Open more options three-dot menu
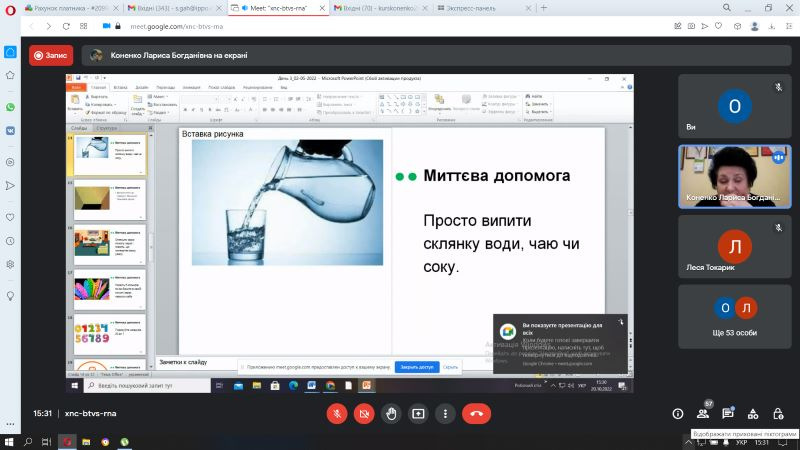Image resolution: width=800 pixels, height=450 pixels. click(445, 414)
